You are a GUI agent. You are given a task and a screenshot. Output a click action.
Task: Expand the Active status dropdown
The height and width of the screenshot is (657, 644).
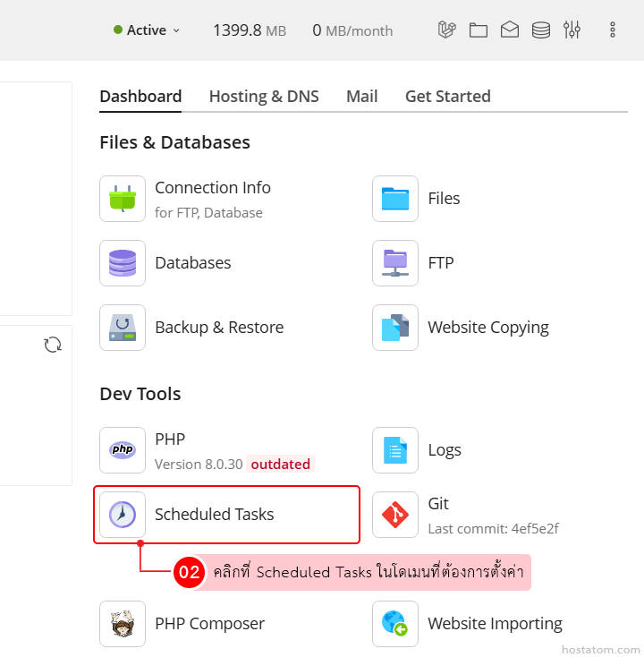(148, 30)
